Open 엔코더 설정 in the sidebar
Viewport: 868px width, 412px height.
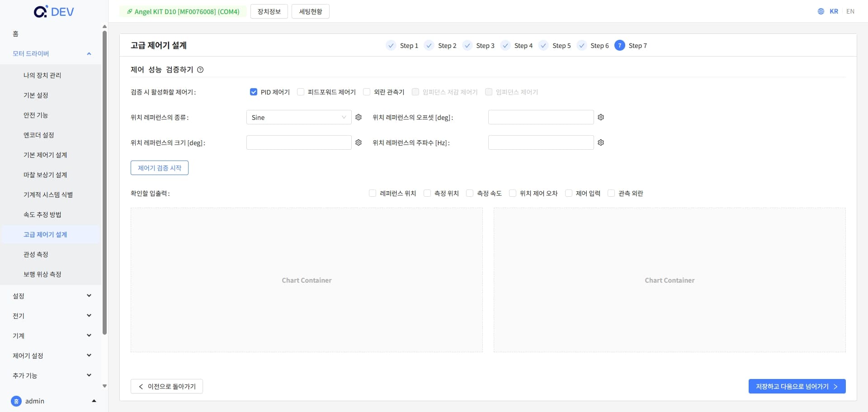click(x=39, y=135)
